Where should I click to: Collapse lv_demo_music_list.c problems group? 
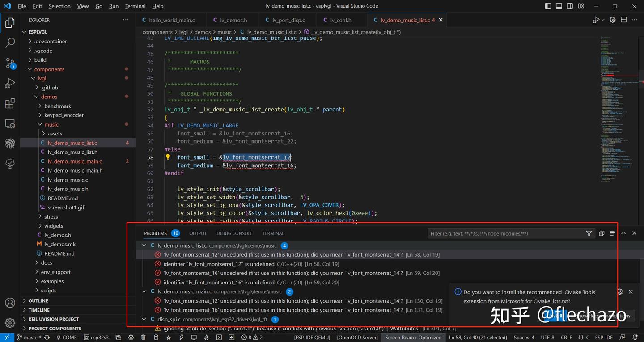click(x=144, y=245)
